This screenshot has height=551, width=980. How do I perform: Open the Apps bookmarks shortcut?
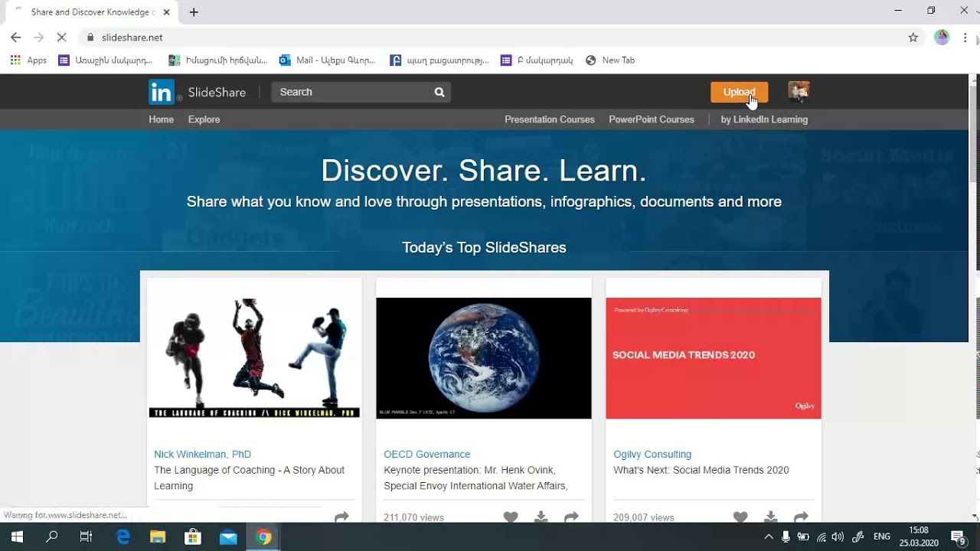28,60
